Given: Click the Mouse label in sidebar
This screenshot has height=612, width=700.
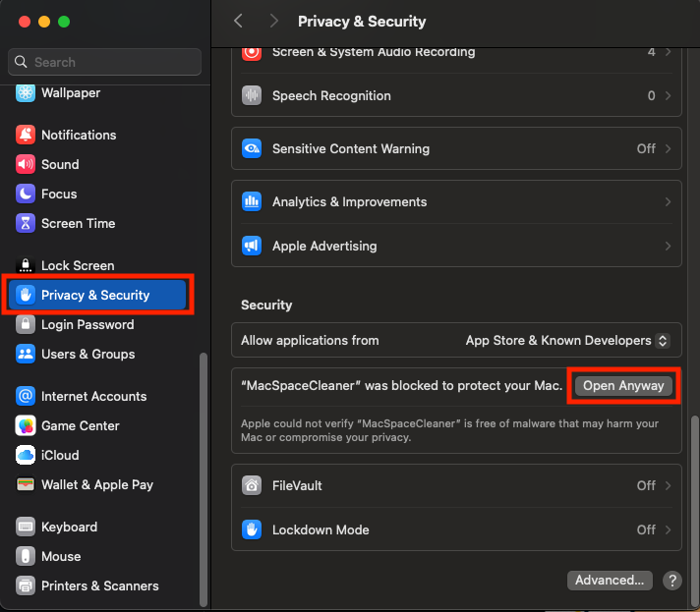Looking at the screenshot, I should (x=61, y=556).
